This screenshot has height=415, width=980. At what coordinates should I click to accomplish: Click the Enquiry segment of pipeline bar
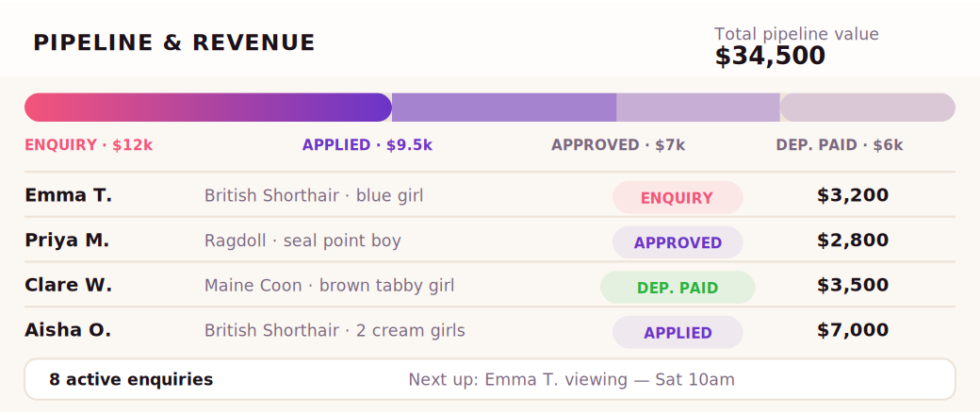208,108
